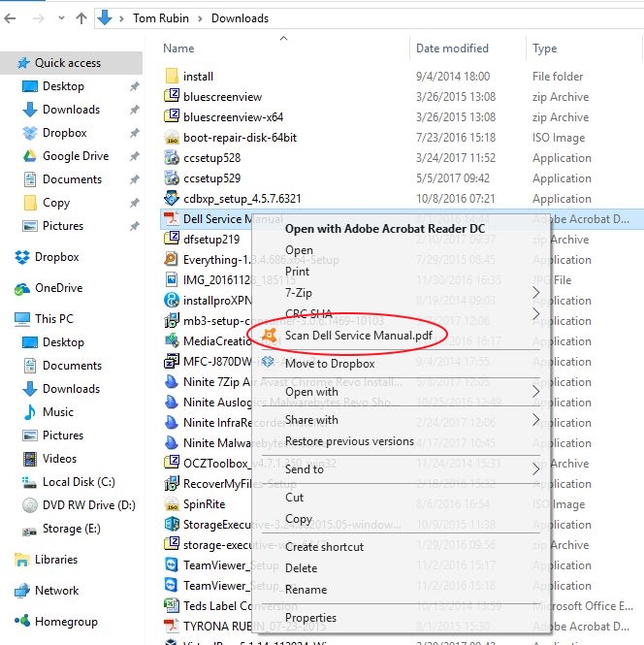Select the SpinRite ISO file
The image size is (644, 645).
(x=204, y=504)
